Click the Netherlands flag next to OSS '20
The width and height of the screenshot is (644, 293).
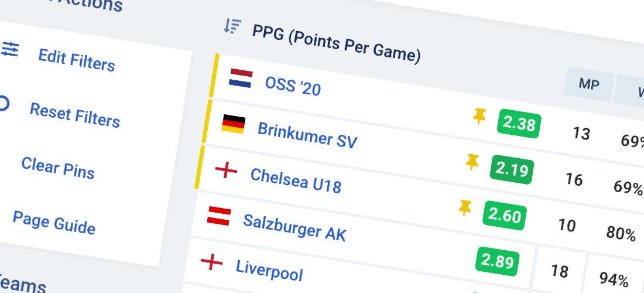pyautogui.click(x=241, y=79)
